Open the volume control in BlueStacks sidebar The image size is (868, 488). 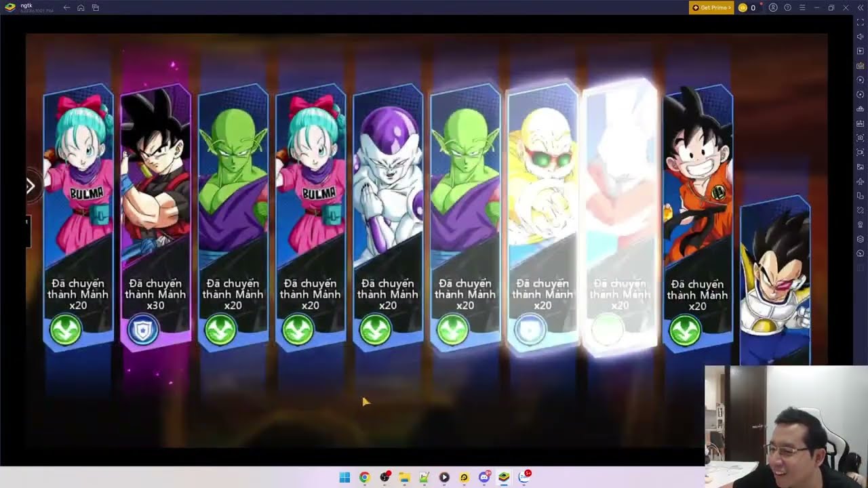pos(860,37)
